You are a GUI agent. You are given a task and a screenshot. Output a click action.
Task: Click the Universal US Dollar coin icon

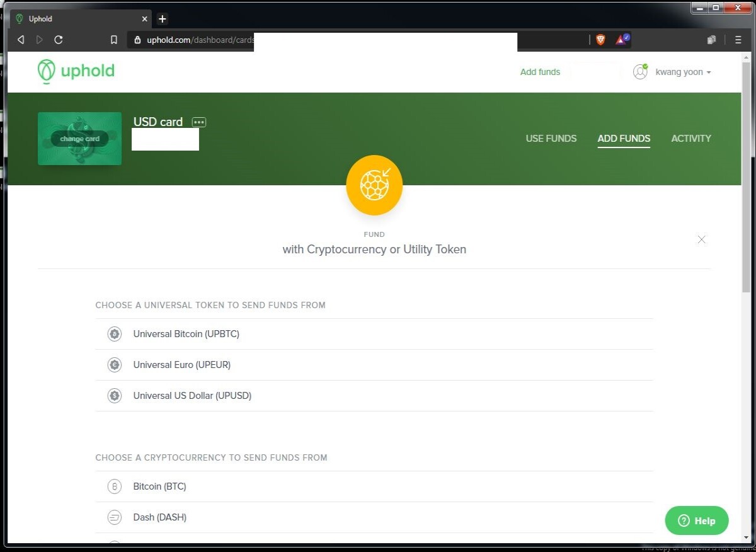114,396
